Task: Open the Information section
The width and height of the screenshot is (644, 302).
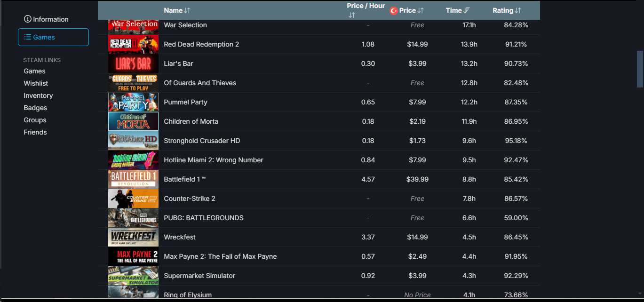Action: pyautogui.click(x=46, y=19)
